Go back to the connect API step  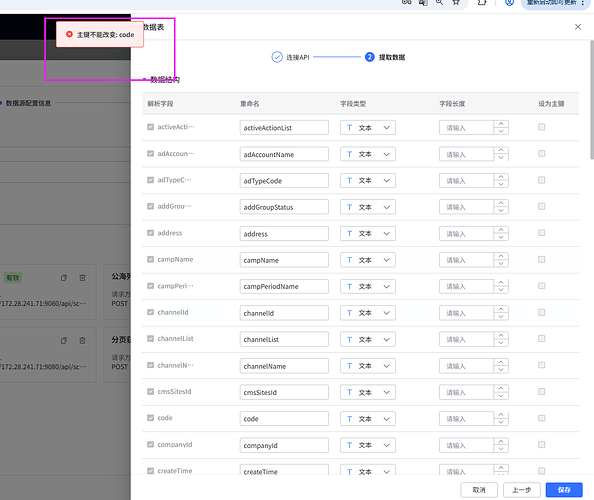coord(298,58)
